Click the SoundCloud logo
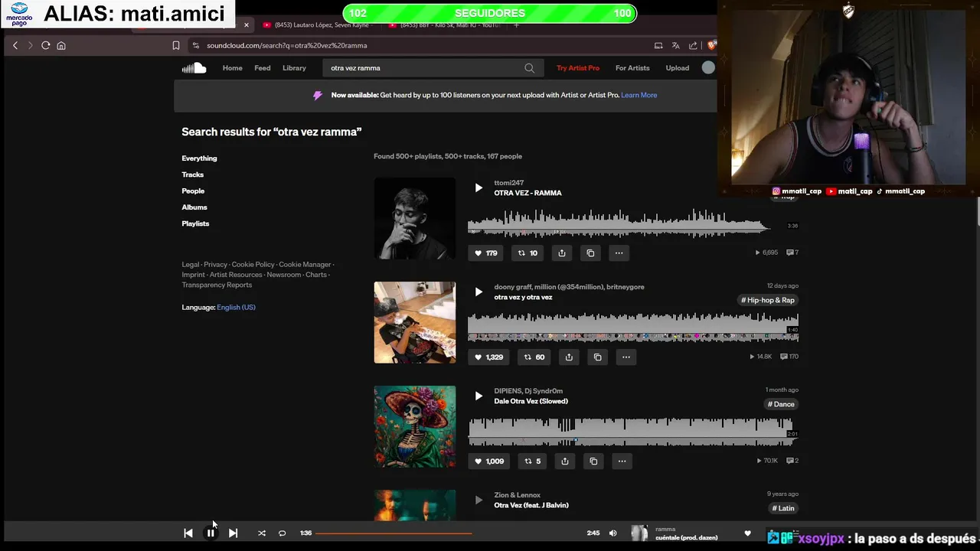The height and width of the screenshot is (551, 980). 194,68
